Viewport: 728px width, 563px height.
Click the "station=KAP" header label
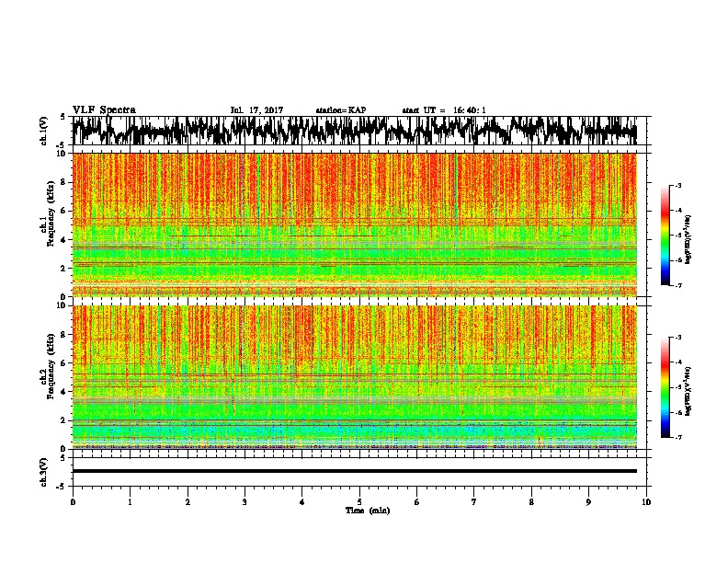pyautogui.click(x=341, y=110)
